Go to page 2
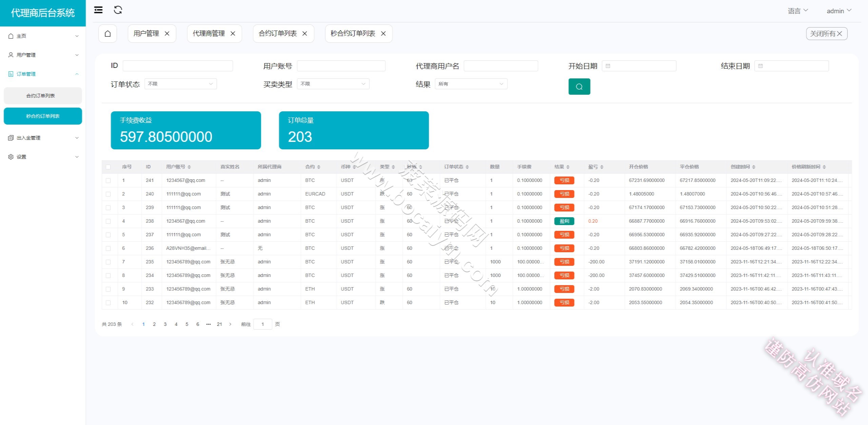The height and width of the screenshot is (425, 868). tap(154, 324)
